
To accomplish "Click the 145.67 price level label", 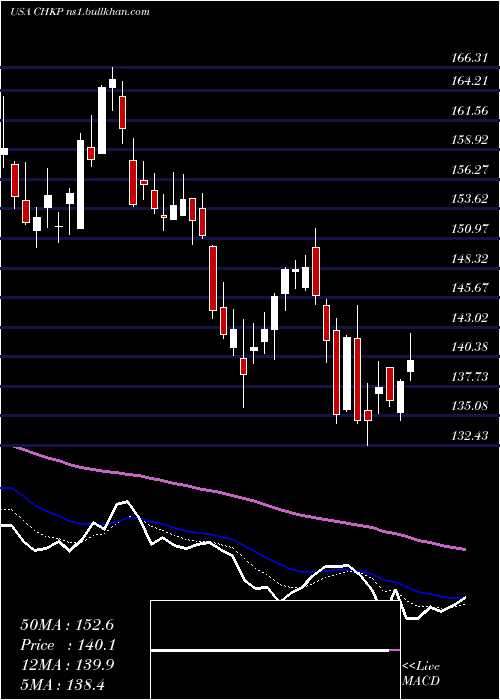I will coord(469,288).
